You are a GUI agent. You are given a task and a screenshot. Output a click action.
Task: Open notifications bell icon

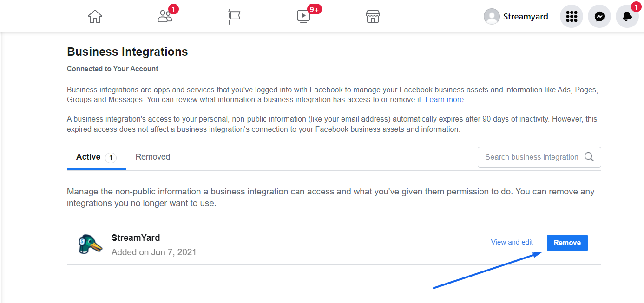pyautogui.click(x=627, y=17)
